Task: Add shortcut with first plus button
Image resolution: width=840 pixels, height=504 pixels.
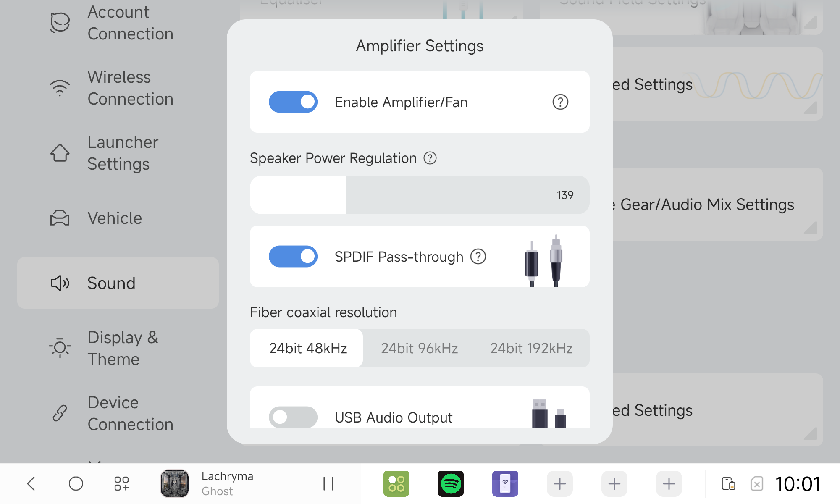Action: coord(560,484)
